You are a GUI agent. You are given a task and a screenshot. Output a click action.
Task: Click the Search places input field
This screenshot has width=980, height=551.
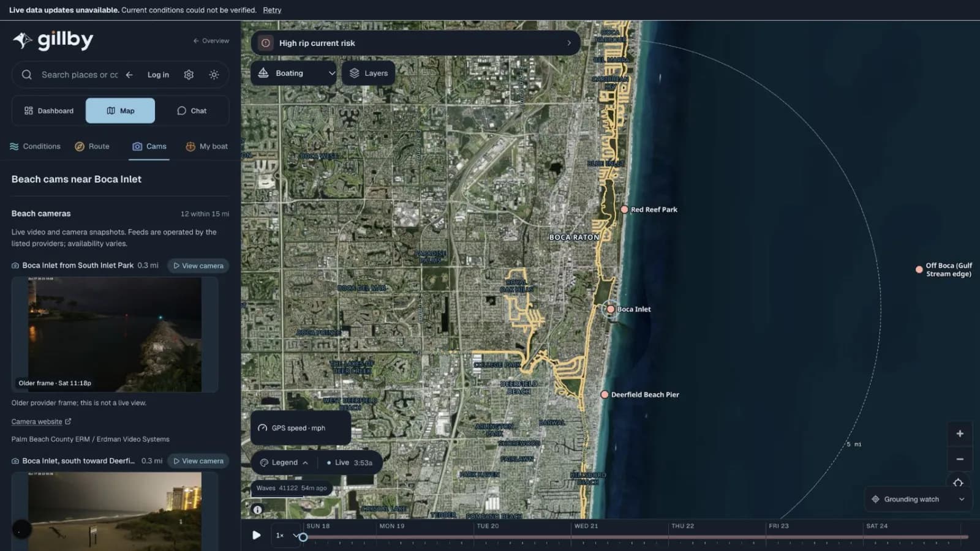[x=80, y=75]
